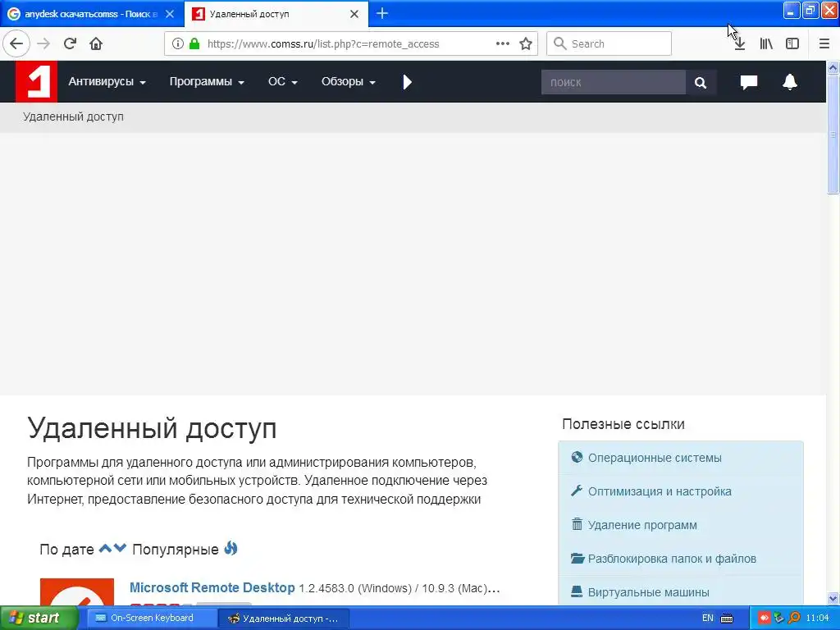Open the browser Home page
Screen dimensions: 840x630
click(x=96, y=43)
